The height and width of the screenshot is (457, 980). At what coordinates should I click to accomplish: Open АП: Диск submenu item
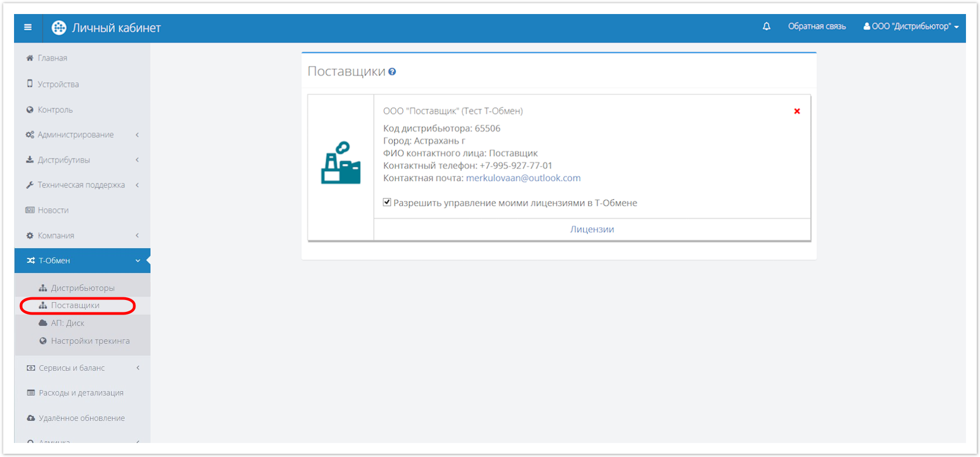pyautogui.click(x=67, y=323)
